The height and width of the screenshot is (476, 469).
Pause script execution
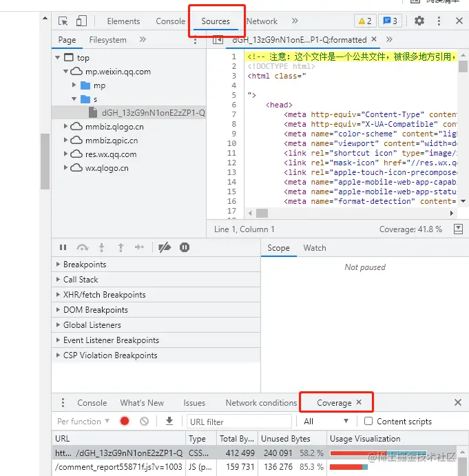pyautogui.click(x=63, y=247)
